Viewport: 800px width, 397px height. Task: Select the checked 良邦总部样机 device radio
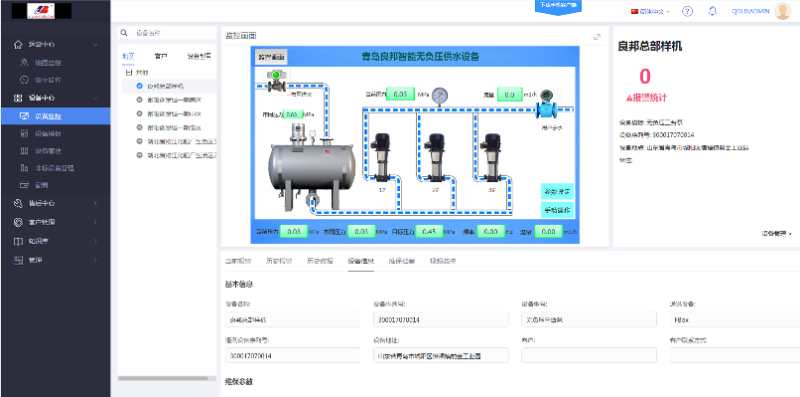pyautogui.click(x=139, y=86)
